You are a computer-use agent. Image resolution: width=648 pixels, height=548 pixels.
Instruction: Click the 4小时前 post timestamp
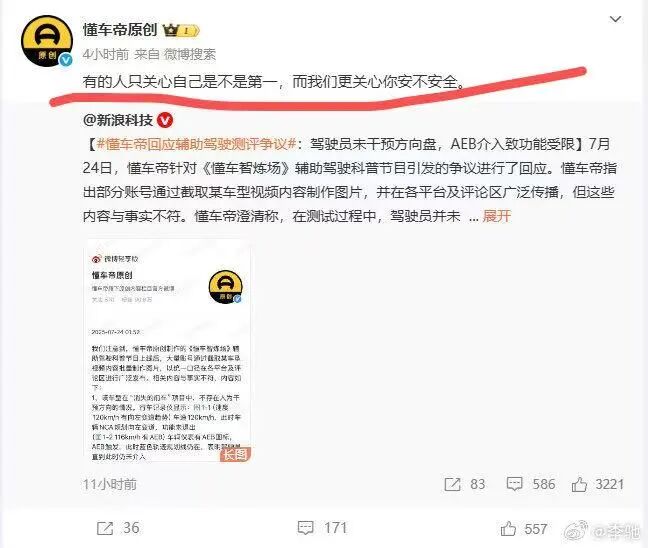point(106,54)
